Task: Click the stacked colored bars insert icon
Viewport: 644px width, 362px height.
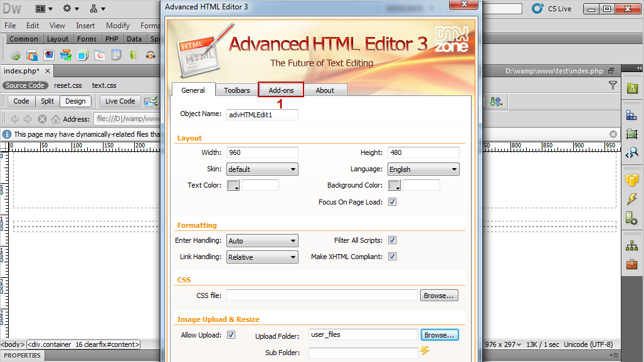Action: [66, 55]
